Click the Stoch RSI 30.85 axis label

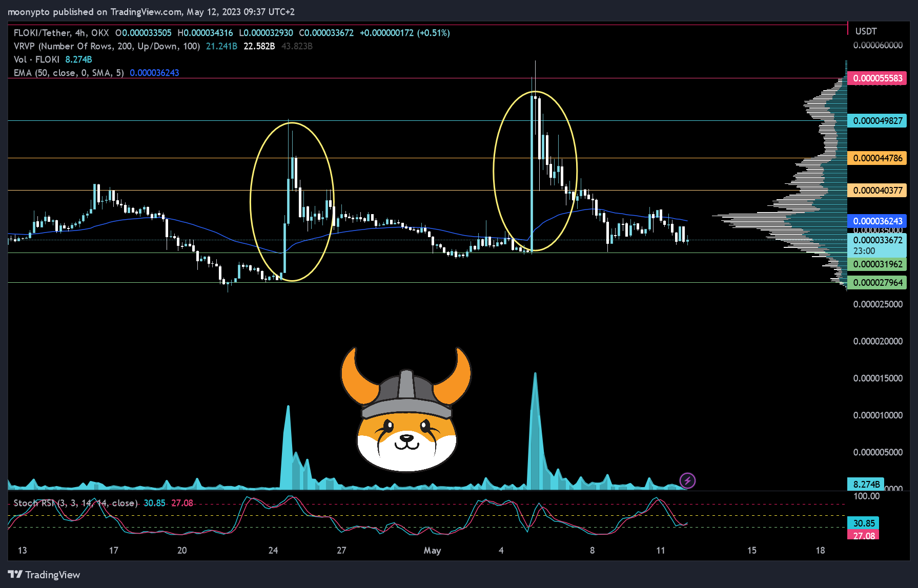coord(864,523)
